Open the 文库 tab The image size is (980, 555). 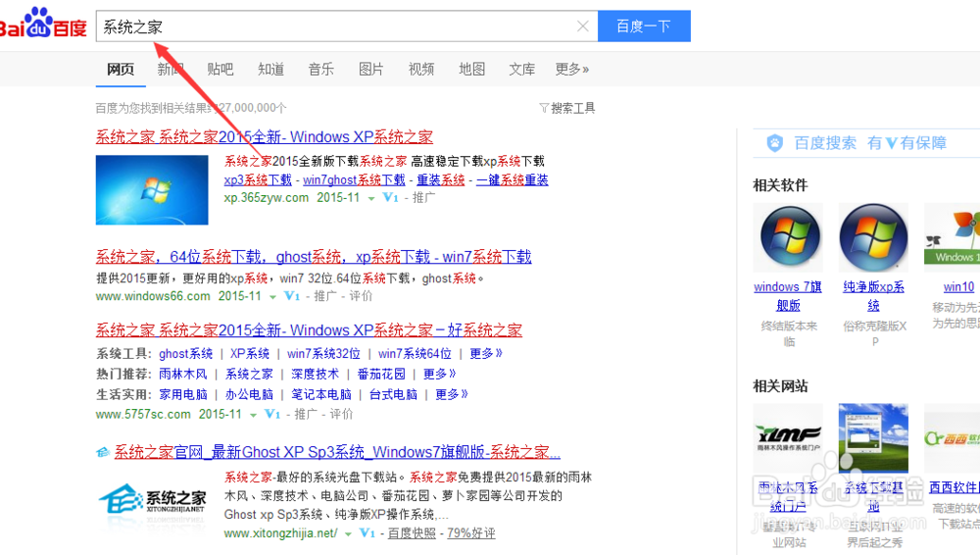521,69
